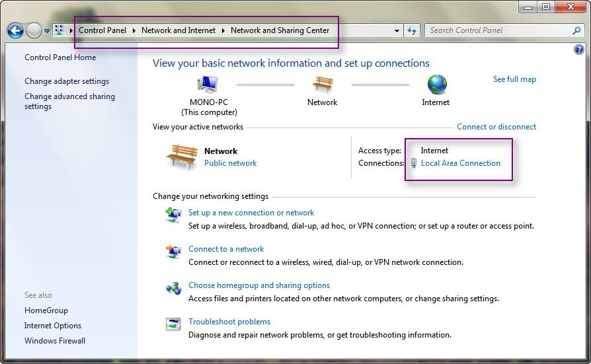Open the Local Area Connection link
This screenshot has width=591, height=364.
(461, 163)
